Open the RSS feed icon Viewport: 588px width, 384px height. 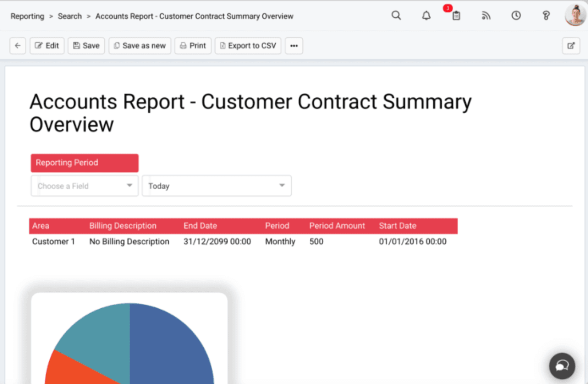[x=486, y=16]
